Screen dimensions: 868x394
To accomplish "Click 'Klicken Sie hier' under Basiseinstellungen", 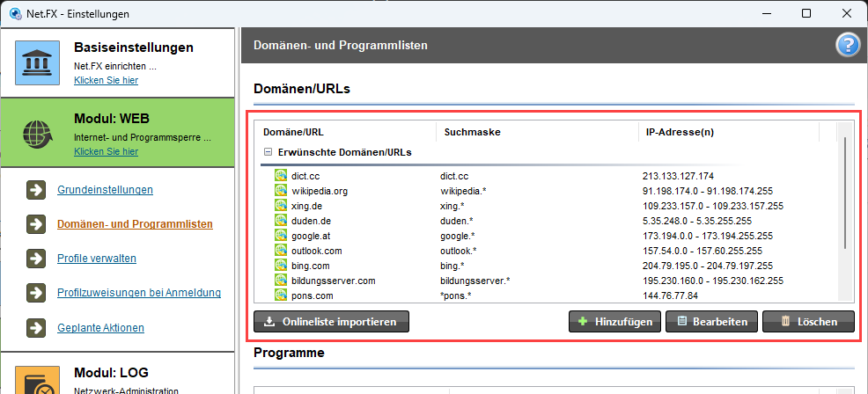I will tap(107, 80).
